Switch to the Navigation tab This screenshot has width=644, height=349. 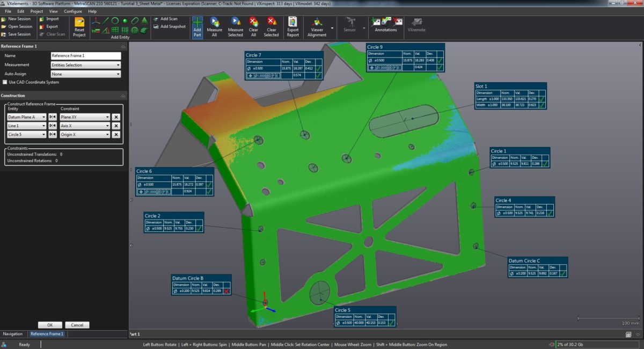point(13,333)
